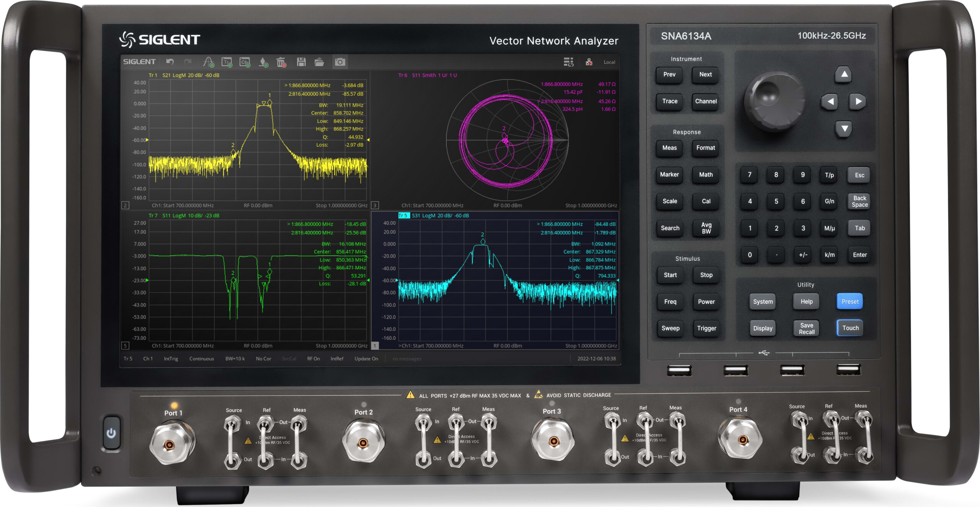Open the Math menu key
980x507 pixels.
coord(706,175)
